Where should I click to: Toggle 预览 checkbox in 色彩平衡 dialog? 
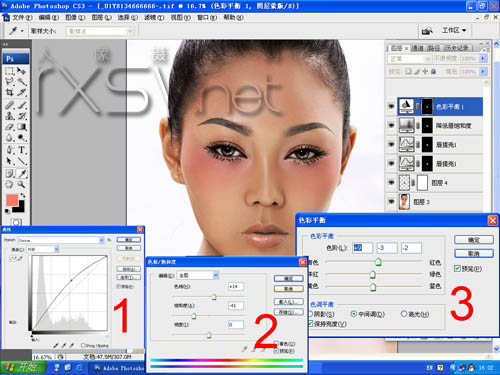pos(457,268)
